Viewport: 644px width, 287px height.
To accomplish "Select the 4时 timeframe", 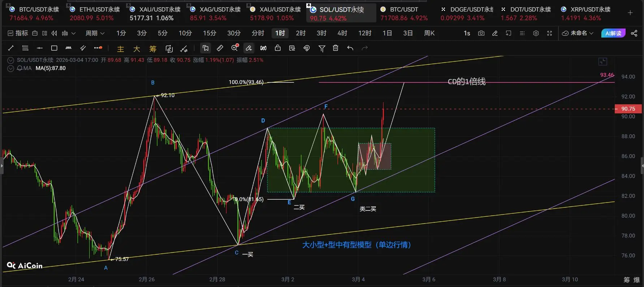I will tap(342, 33).
